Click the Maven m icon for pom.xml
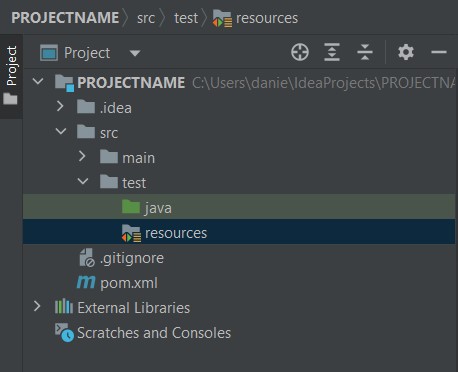The width and height of the screenshot is (458, 372). [x=86, y=283]
